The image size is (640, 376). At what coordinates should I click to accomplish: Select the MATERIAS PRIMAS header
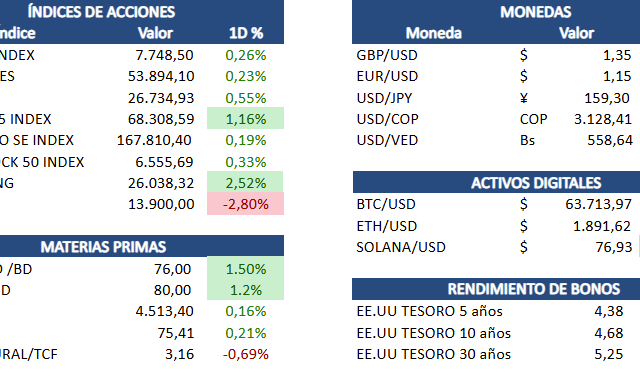point(103,247)
